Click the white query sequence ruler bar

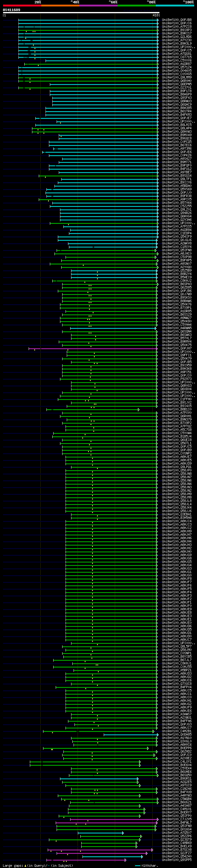[81, 13]
